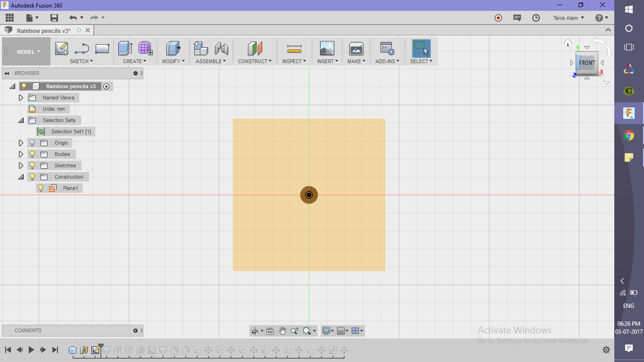Click the Insert image icon
The image size is (644, 362).
coord(327,48)
